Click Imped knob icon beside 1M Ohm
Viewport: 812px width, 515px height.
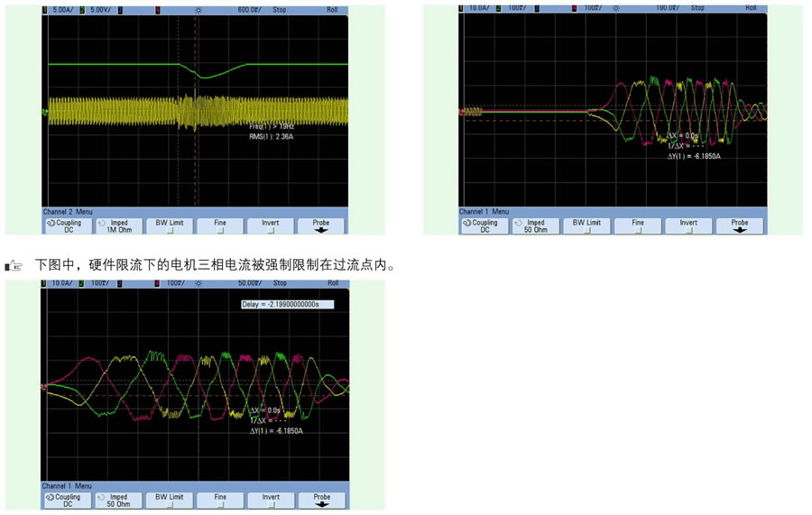(x=102, y=222)
